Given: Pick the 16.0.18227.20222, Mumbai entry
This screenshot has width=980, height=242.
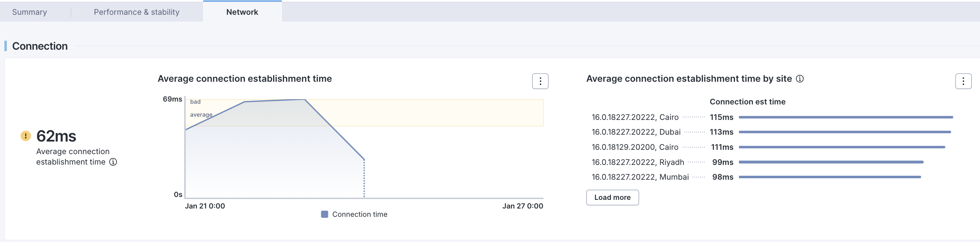Looking at the screenshot, I should tap(640, 177).
